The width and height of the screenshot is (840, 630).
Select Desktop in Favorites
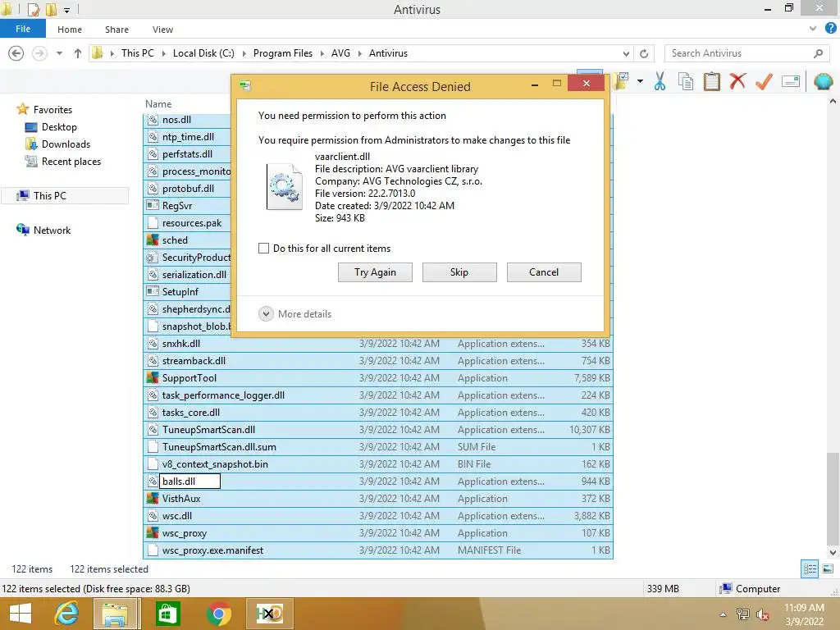[x=59, y=127]
